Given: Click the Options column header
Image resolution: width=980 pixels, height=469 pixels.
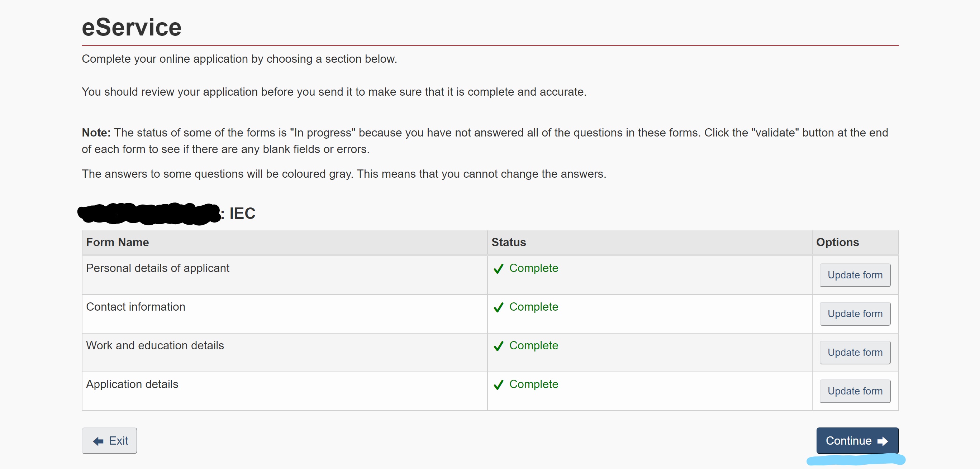Looking at the screenshot, I should tap(837, 242).
